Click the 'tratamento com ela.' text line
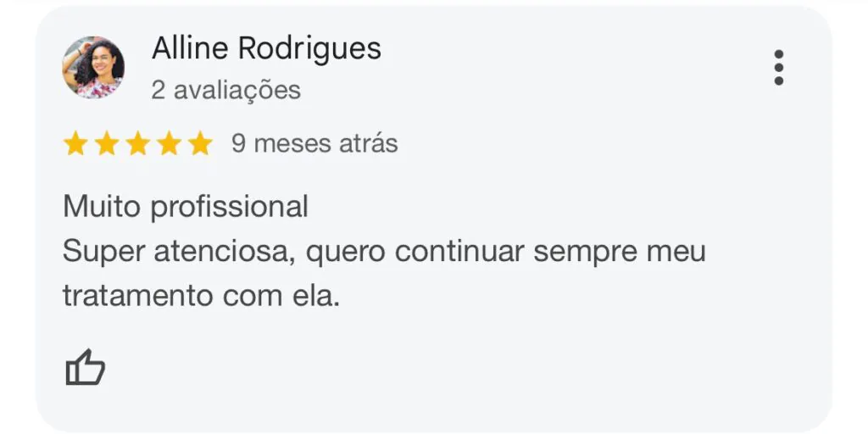The width and height of the screenshot is (868, 440). coord(201,295)
